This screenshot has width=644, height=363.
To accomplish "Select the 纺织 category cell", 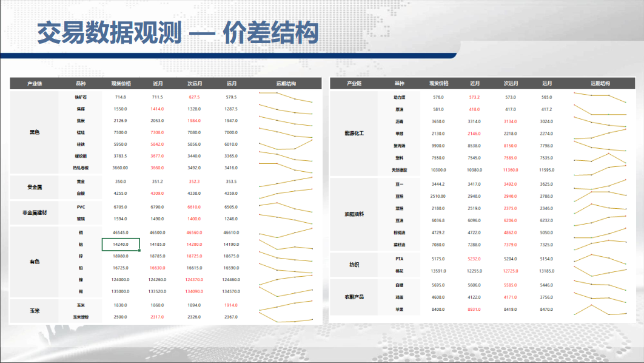I will [x=354, y=265].
